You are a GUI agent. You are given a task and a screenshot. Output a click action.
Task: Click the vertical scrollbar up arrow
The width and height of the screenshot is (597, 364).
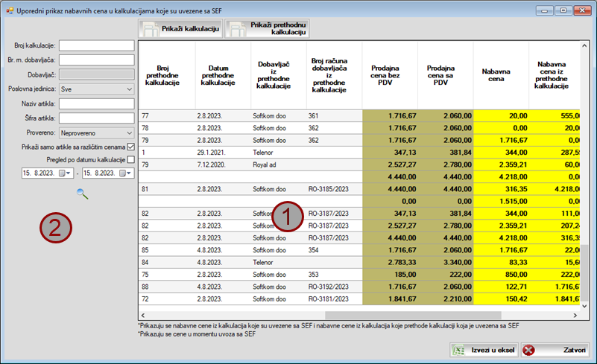(584, 45)
